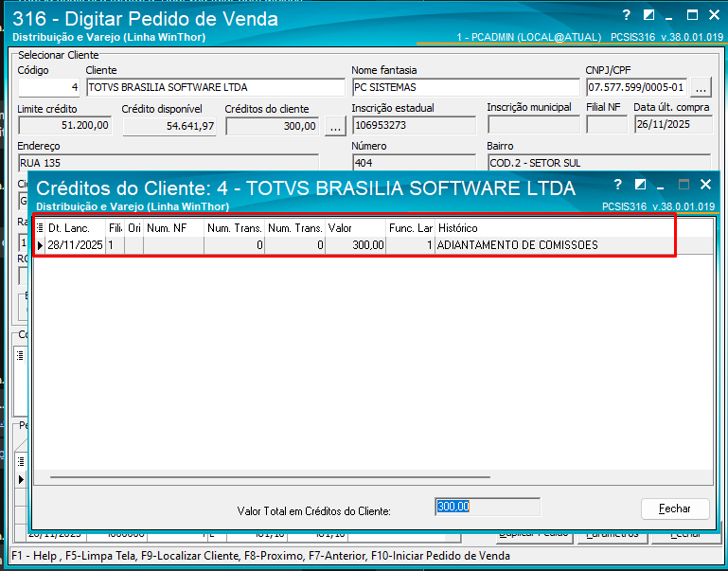Click the Num. NF column header
This screenshot has width=728, height=571.
tap(173, 228)
